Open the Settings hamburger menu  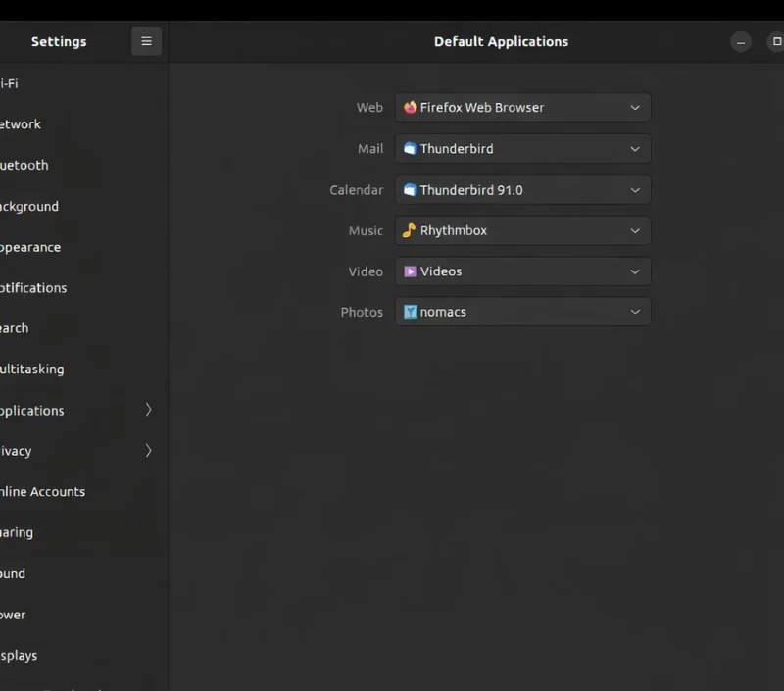click(146, 41)
